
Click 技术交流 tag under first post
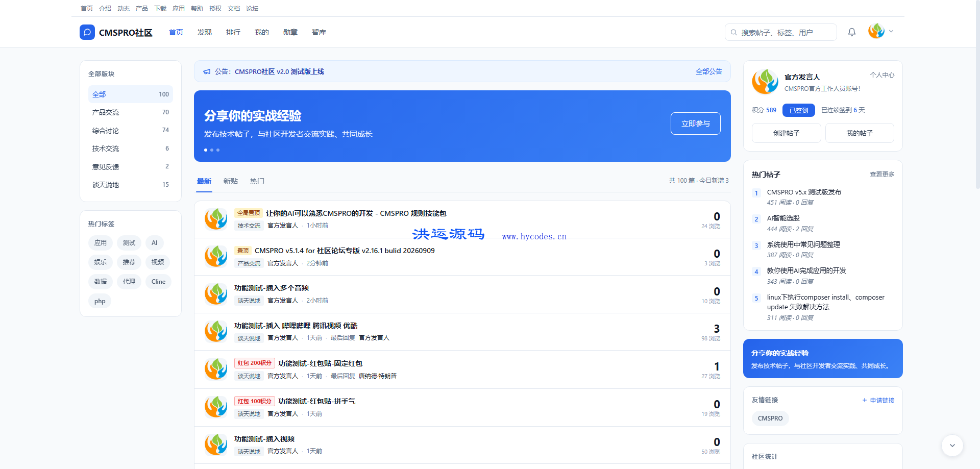tap(249, 226)
